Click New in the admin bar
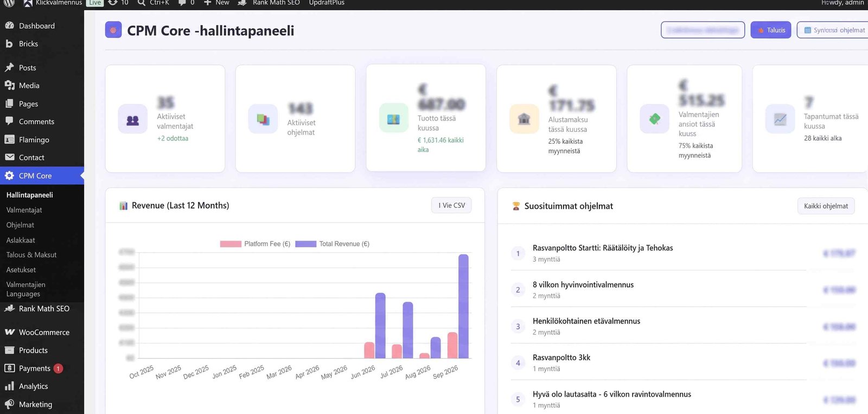Image resolution: width=868 pixels, height=414 pixels. coord(216,3)
